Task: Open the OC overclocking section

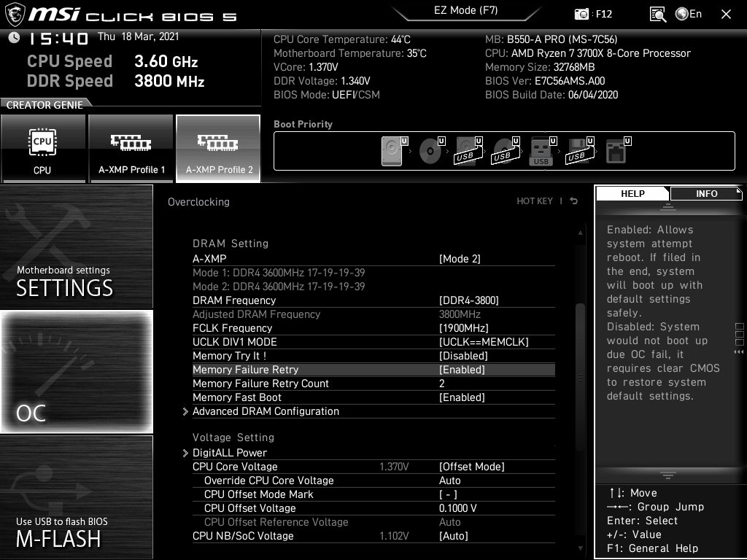Action: [x=76, y=371]
